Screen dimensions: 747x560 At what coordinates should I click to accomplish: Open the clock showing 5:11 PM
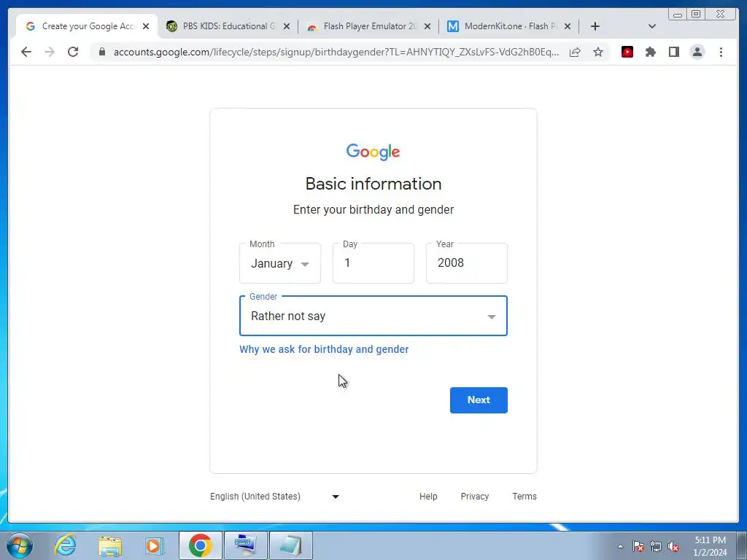710,546
